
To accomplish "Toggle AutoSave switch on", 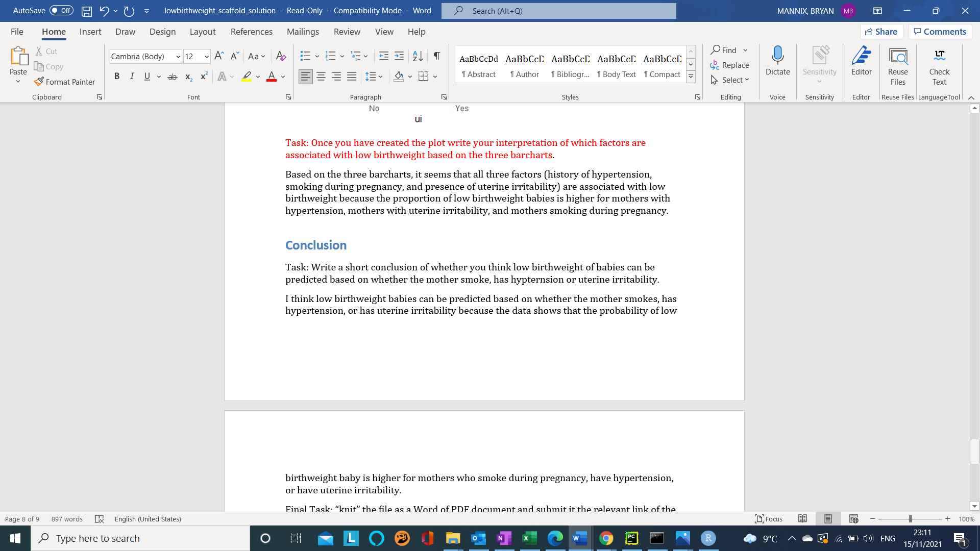I will tap(61, 11).
